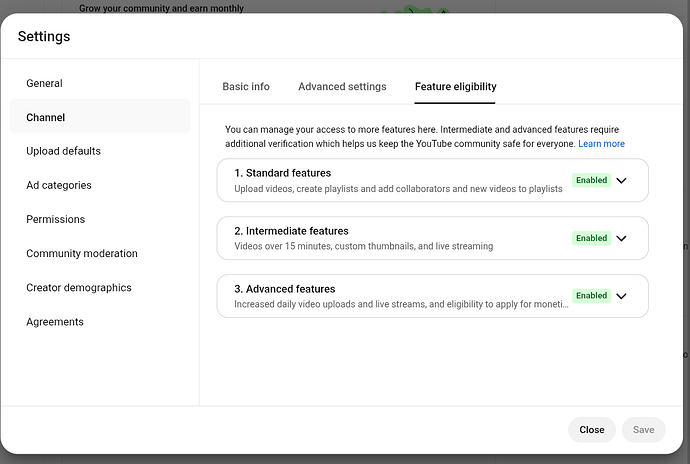The image size is (690, 464).
Task: Select the Feature eligibility tab
Action: [x=455, y=87]
